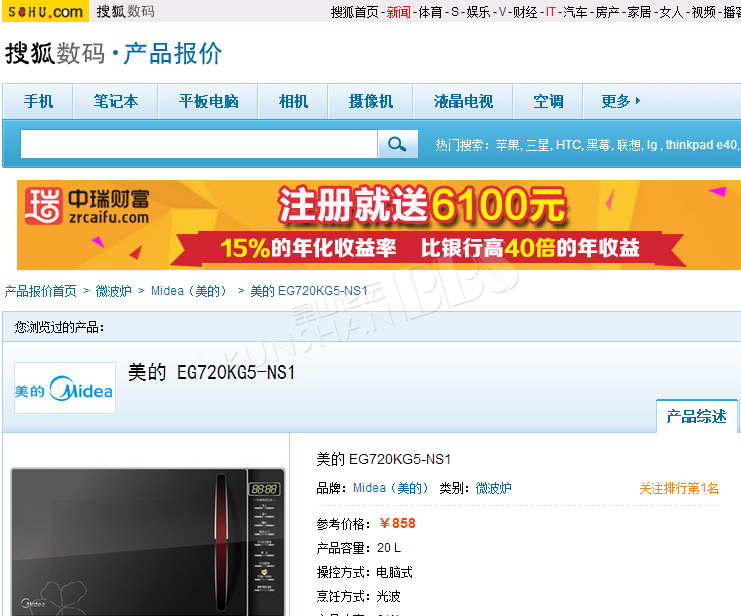The image size is (741, 616).
Task: Open the 手机 category tab
Action: (x=38, y=101)
